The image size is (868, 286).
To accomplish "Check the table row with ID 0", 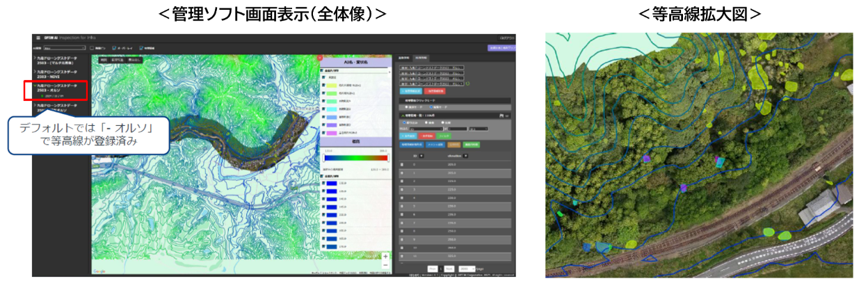I will pos(402,165).
